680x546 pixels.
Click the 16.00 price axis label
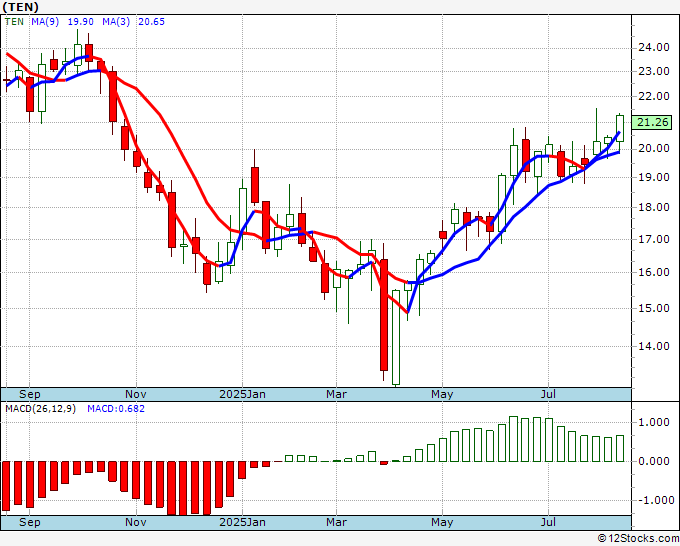[x=654, y=272]
